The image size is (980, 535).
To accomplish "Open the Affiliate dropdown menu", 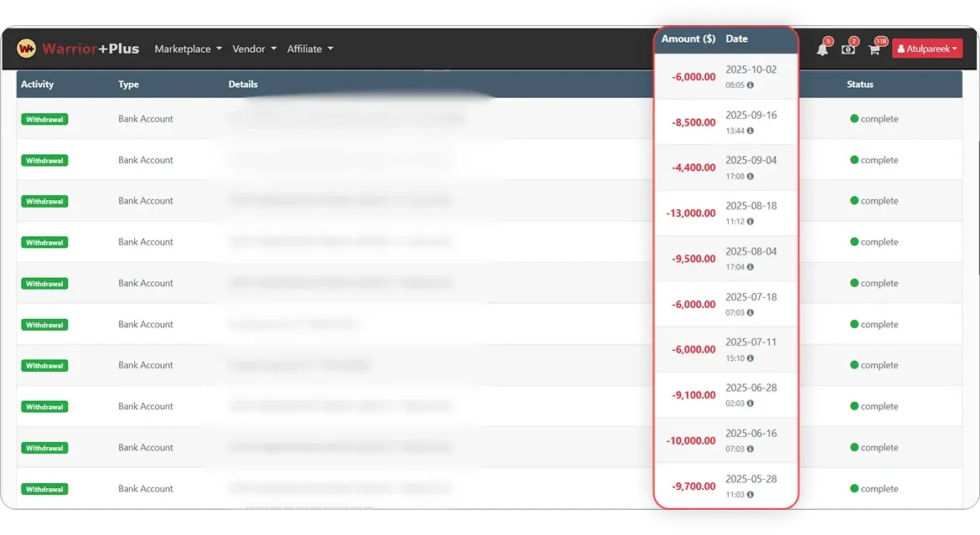I will pos(310,49).
